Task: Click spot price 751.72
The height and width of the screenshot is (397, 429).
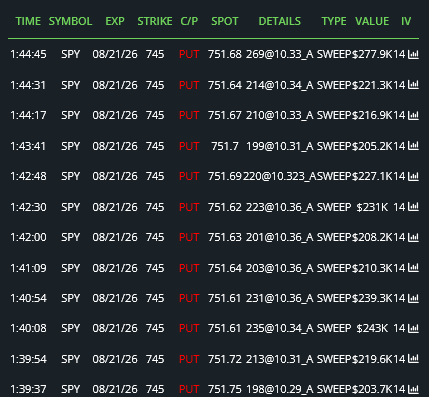Action: tap(225, 359)
